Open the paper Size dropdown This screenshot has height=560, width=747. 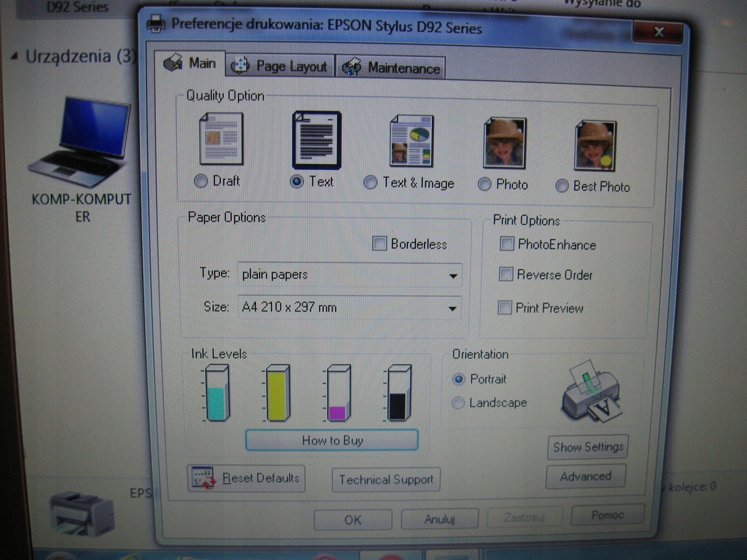click(x=349, y=308)
